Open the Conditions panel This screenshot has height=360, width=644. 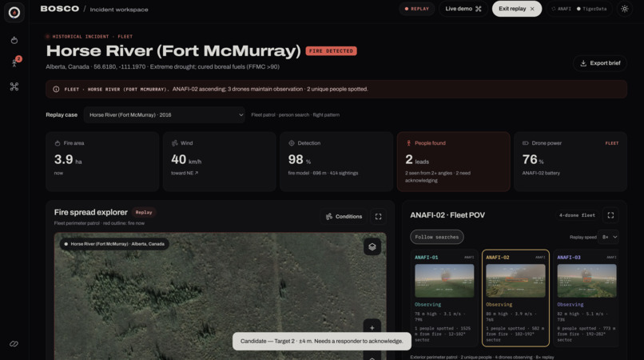point(344,217)
